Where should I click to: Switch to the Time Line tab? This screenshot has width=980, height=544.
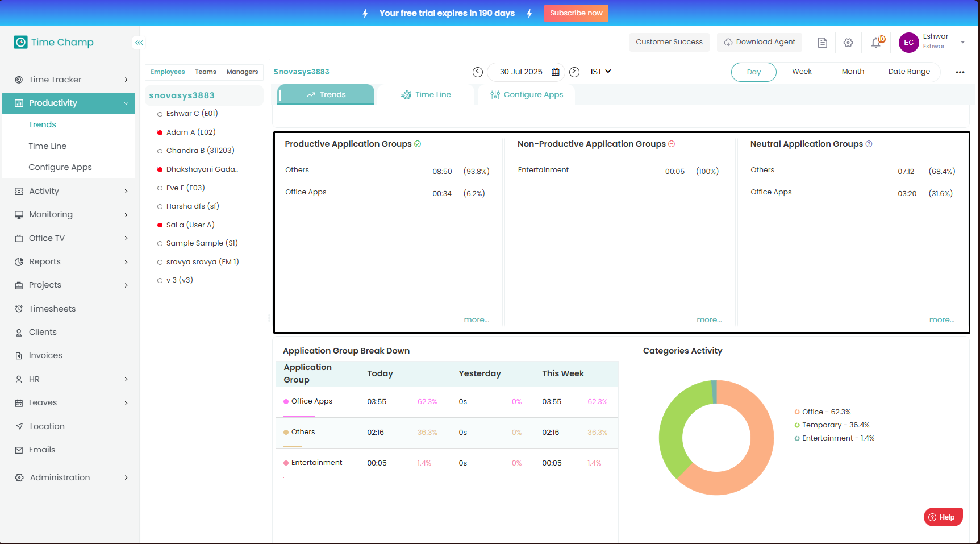click(426, 95)
